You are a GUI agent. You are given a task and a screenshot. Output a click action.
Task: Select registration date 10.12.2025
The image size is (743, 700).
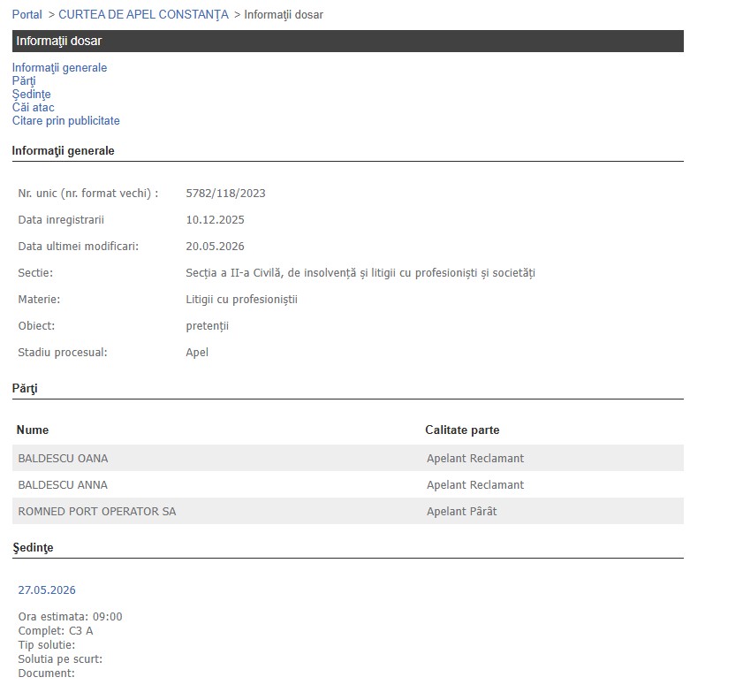pyautogui.click(x=216, y=220)
